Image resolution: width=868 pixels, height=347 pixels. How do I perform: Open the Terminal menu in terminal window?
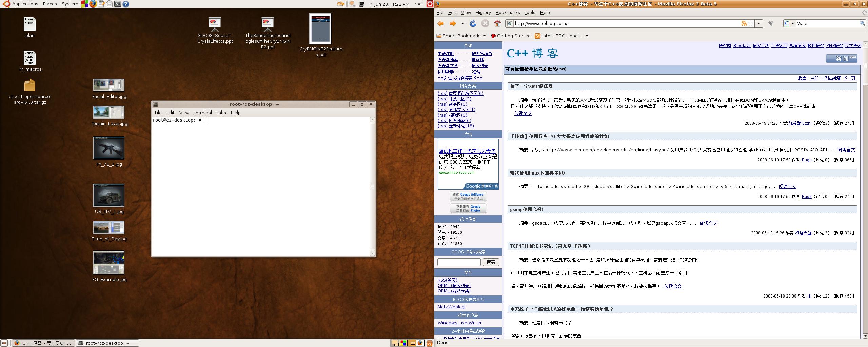[x=202, y=113]
